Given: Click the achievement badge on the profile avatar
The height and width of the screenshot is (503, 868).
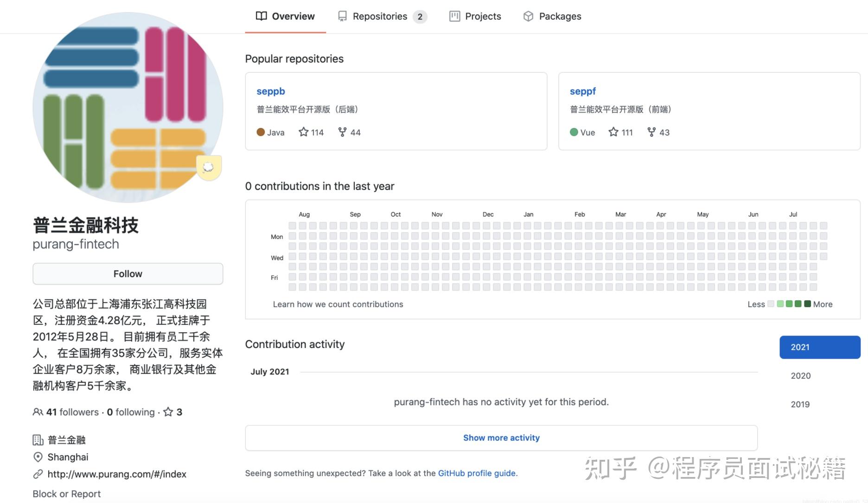Looking at the screenshot, I should click(x=209, y=167).
